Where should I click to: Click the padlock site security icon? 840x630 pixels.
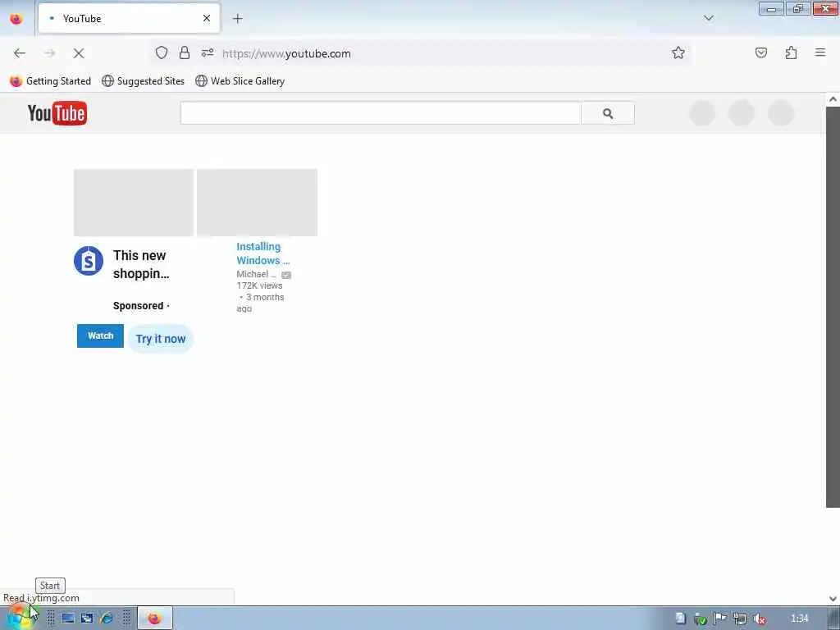185,52
